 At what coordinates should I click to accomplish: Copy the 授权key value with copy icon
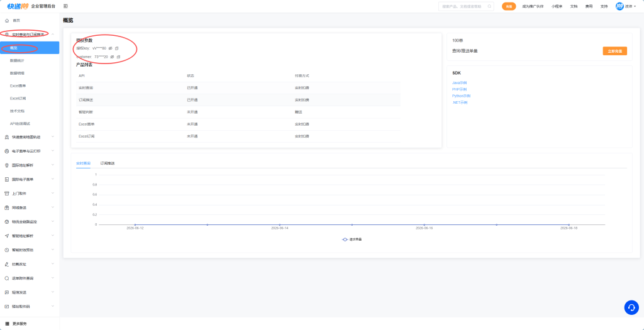(116, 48)
